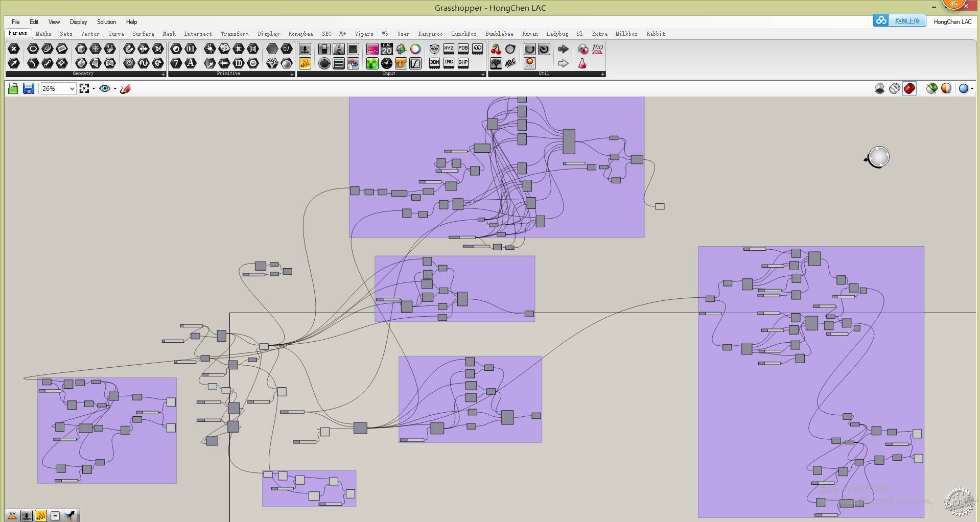Add the pink Number Slider component
The height and width of the screenshot is (522, 980).
tap(372, 49)
